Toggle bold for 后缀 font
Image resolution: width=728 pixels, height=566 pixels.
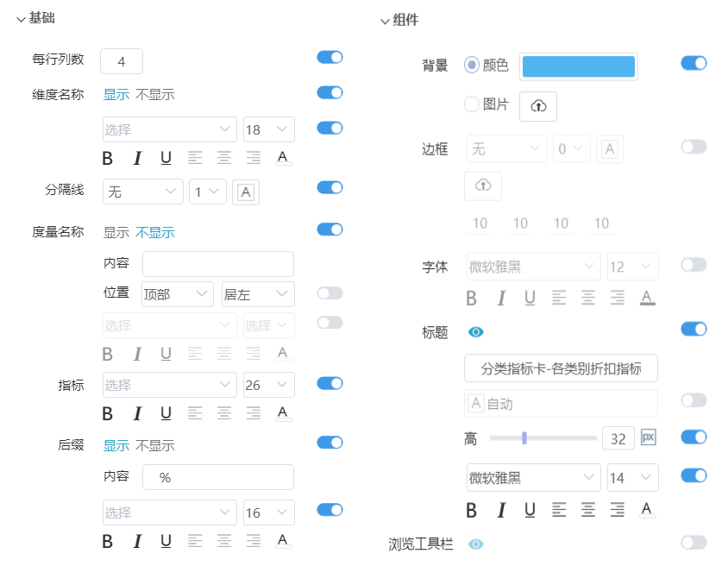coord(107,541)
